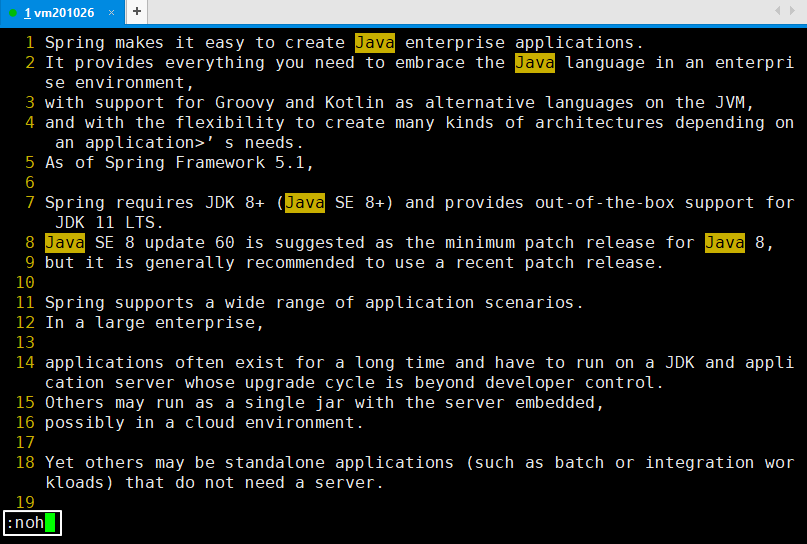The width and height of the screenshot is (807, 544).
Task: Click the word integration on line 18
Action: coord(700,463)
